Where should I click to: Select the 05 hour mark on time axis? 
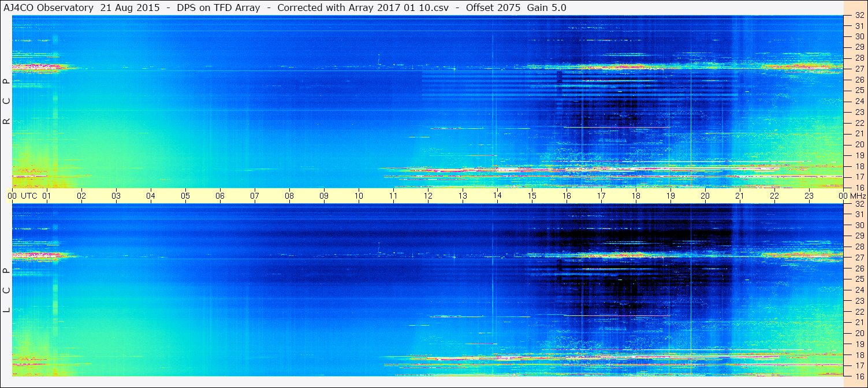[185, 196]
